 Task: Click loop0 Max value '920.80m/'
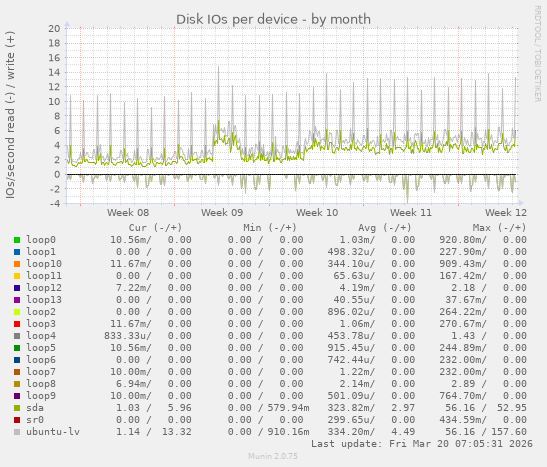[463, 240]
